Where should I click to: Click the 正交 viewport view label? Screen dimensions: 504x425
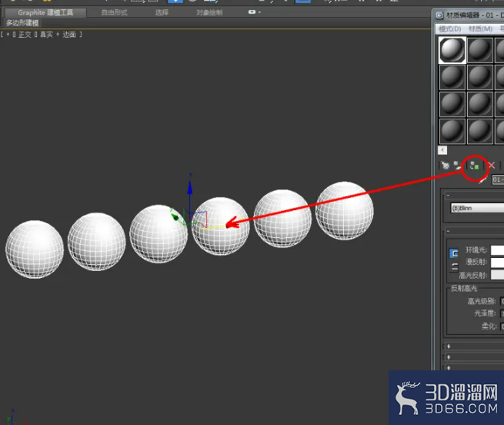25,35
